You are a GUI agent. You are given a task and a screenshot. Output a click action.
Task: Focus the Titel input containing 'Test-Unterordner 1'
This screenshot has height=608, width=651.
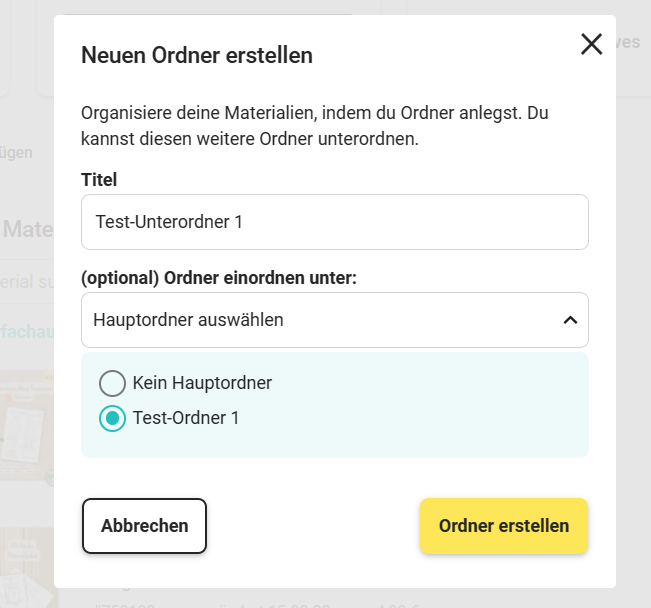click(334, 222)
